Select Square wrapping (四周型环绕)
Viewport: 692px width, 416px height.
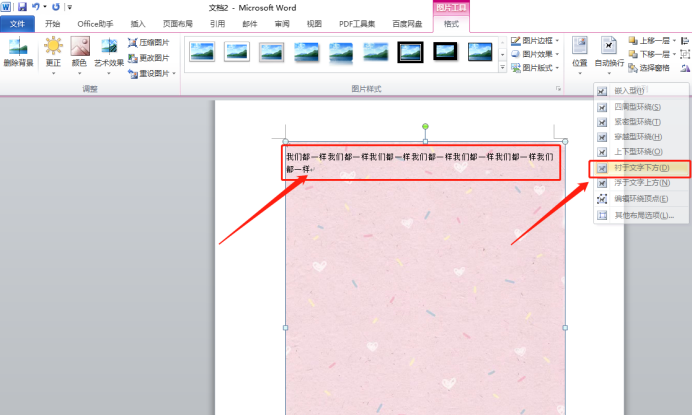(641, 107)
